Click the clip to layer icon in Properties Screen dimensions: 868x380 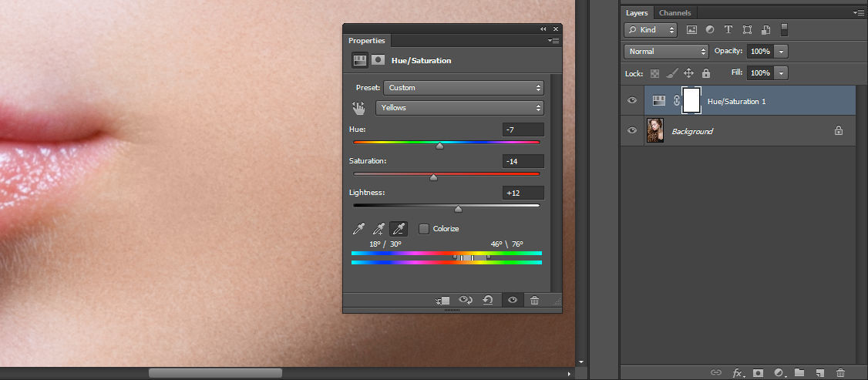(442, 301)
